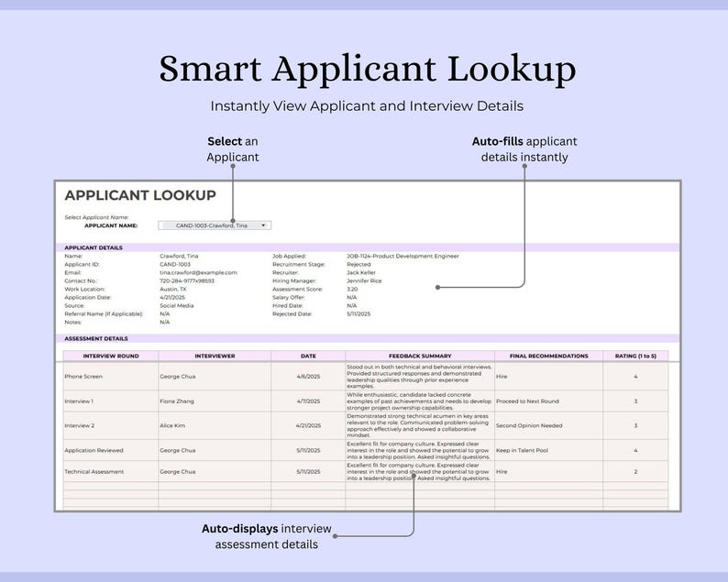This screenshot has width=728, height=582.
Task: Click 'Hire' recommendation in Technical Assessment row
Action: point(549,471)
